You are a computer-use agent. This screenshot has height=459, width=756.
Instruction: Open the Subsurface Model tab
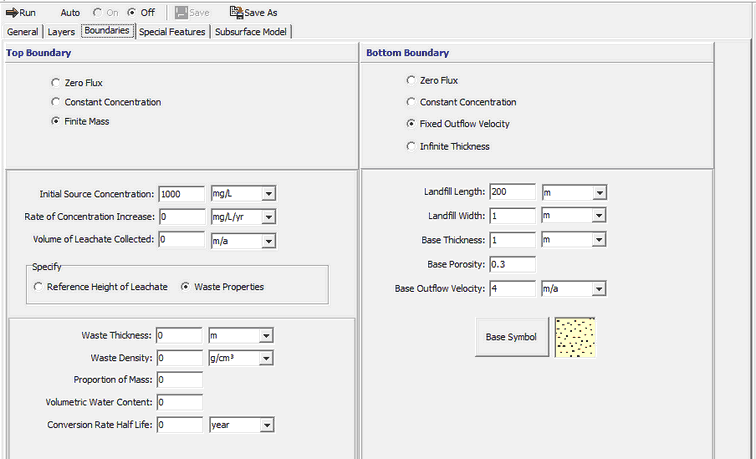coord(250,32)
